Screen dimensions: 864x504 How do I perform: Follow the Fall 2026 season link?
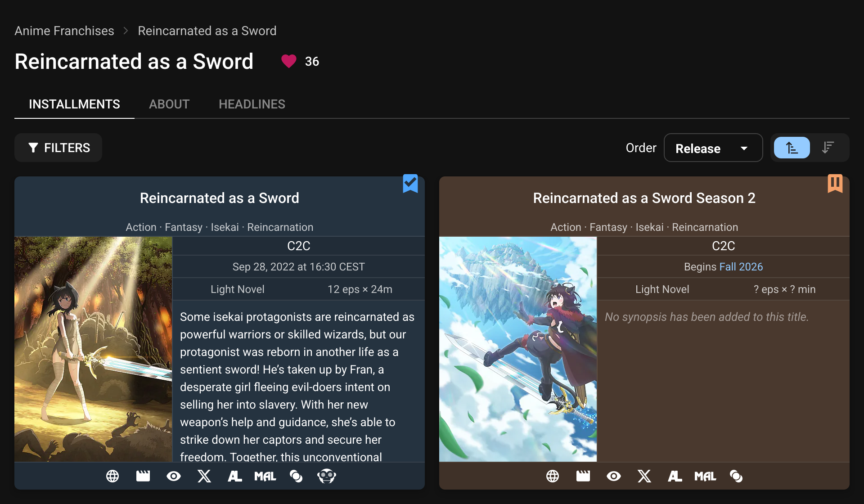tap(741, 267)
